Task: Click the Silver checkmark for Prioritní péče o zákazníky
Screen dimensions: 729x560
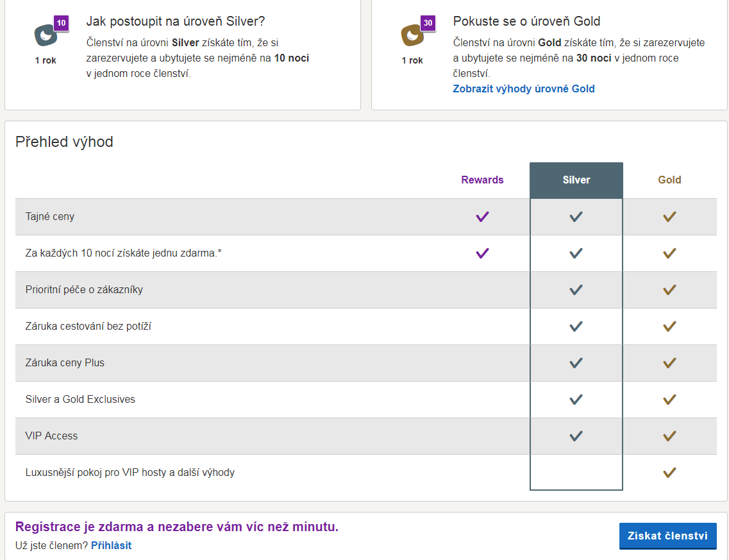Action: tap(576, 290)
